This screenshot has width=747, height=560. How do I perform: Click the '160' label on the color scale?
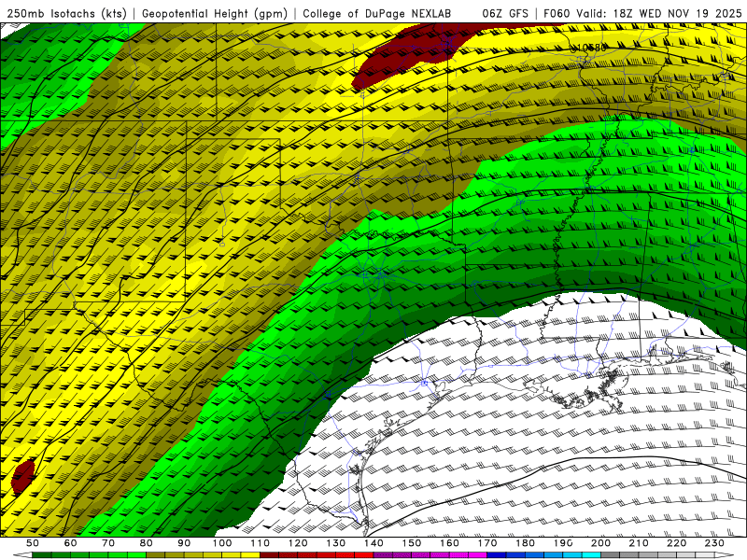450,543
